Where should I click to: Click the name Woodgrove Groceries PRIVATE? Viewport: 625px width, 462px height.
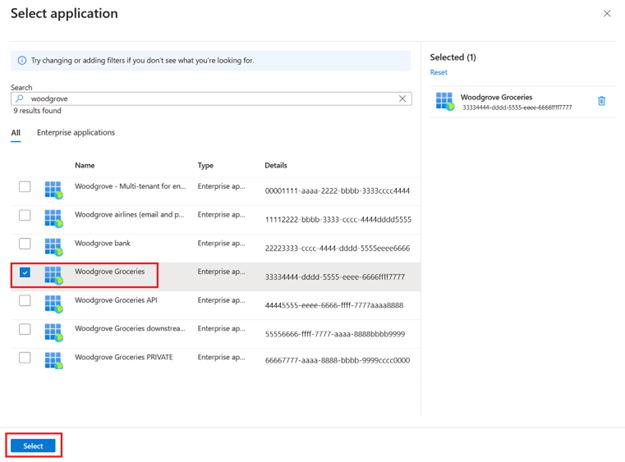tap(124, 357)
